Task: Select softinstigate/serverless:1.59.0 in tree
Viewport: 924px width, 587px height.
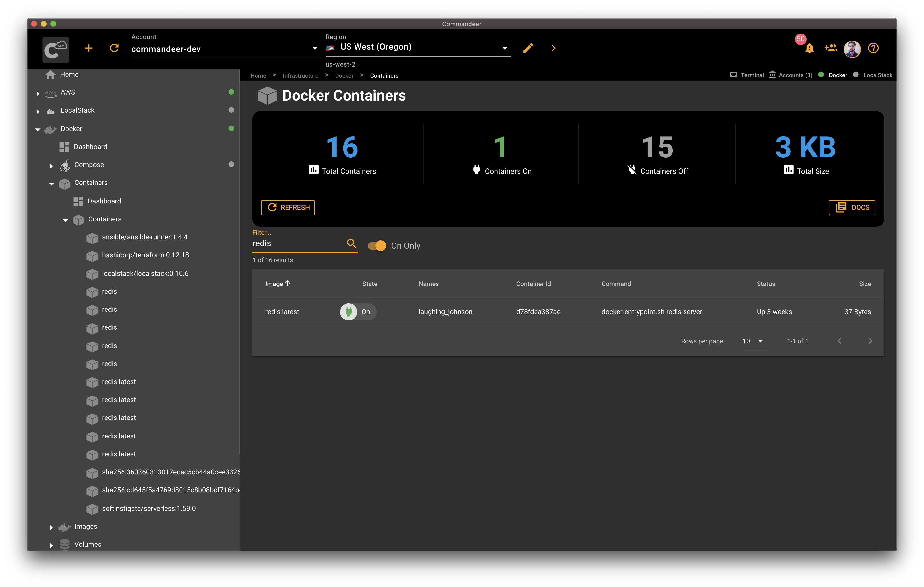Action: point(148,509)
